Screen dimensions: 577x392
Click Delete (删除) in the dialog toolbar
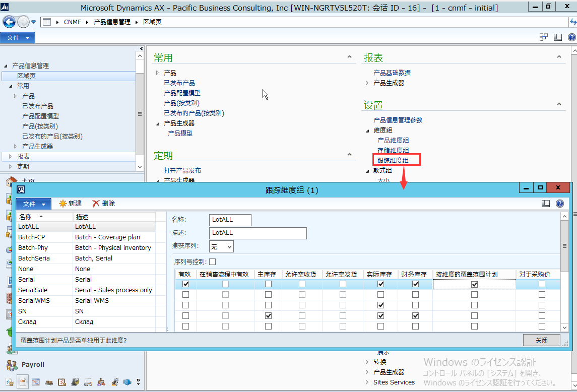(104, 204)
